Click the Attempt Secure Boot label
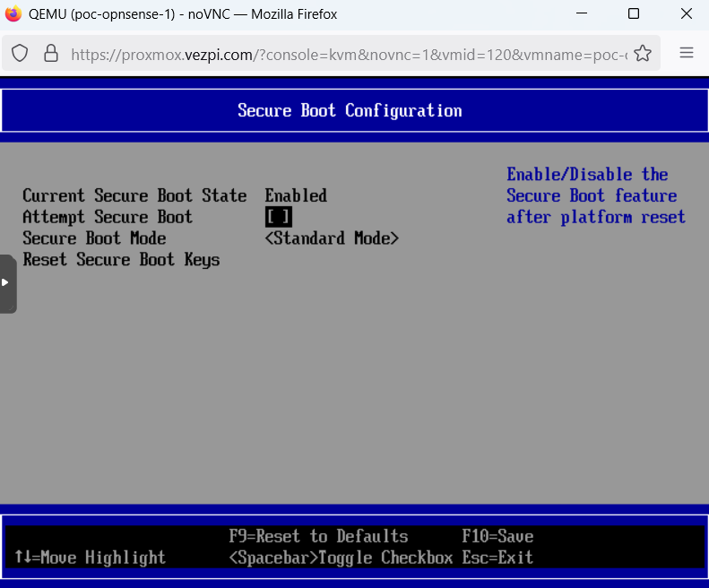 click(108, 217)
